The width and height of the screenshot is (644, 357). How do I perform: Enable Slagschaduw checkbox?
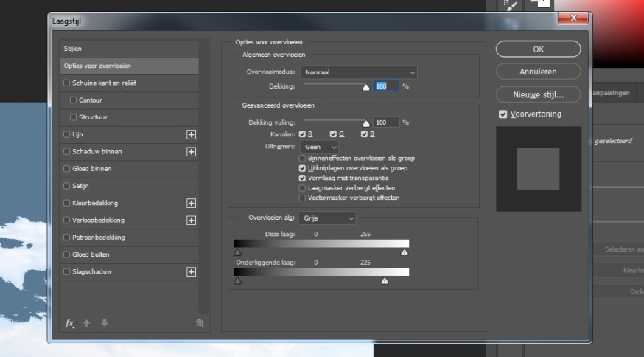point(66,272)
